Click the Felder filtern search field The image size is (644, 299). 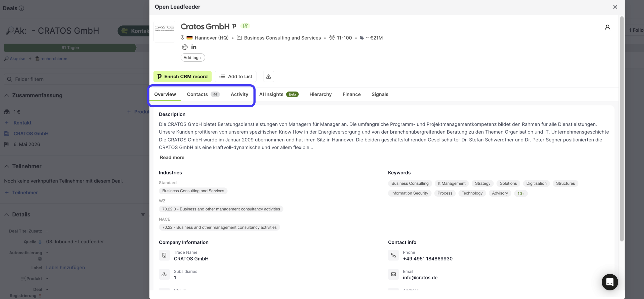77,79
